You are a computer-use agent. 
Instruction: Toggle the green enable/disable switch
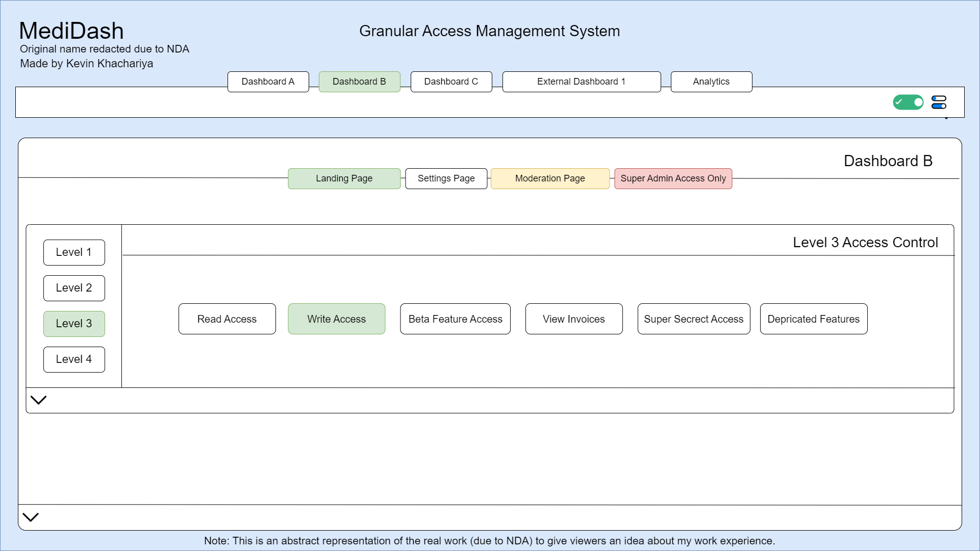pyautogui.click(x=908, y=102)
